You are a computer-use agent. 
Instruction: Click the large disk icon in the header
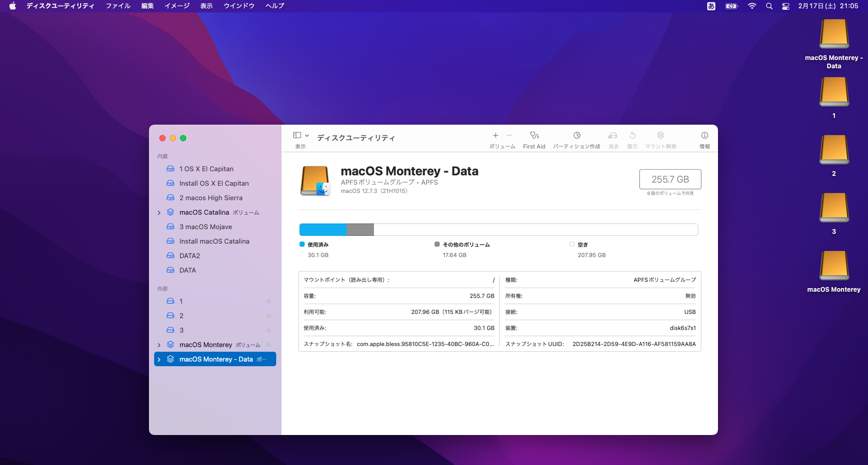coord(315,181)
